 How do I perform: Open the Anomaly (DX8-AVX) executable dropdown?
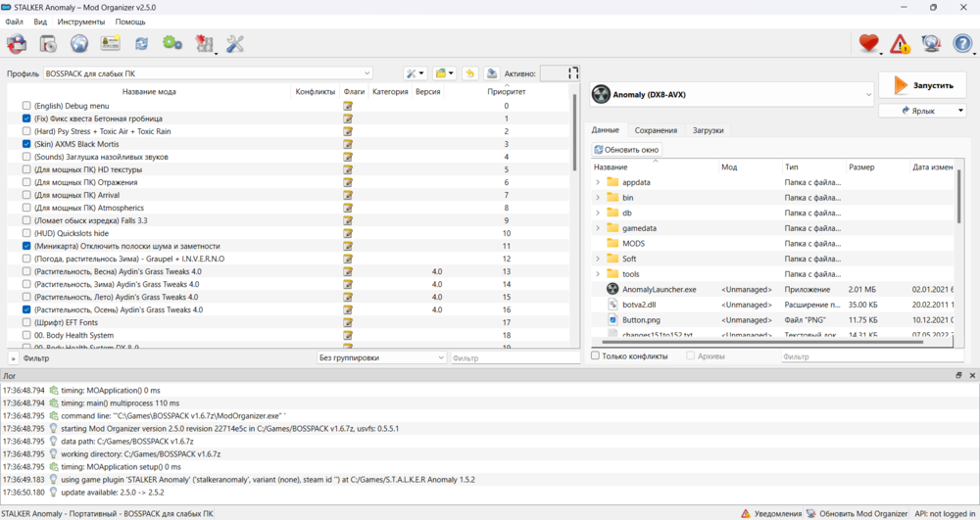pos(731,95)
